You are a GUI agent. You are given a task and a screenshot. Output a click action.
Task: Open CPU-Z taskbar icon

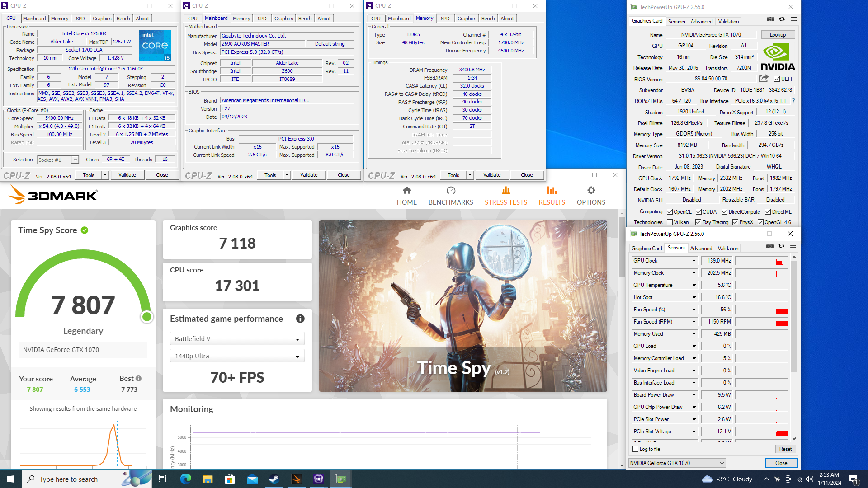pos(319,479)
